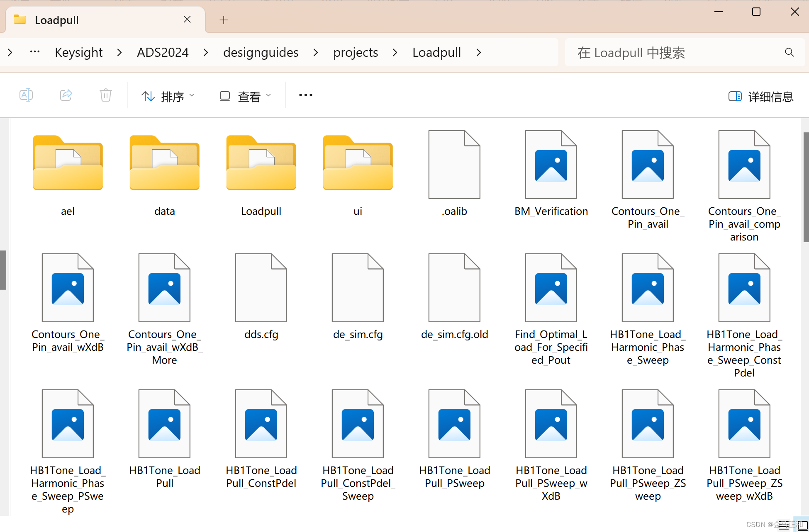Click the delete trash icon

pyautogui.click(x=106, y=95)
